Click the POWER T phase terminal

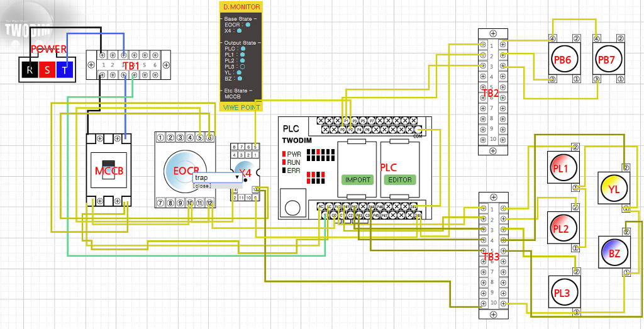65,70
